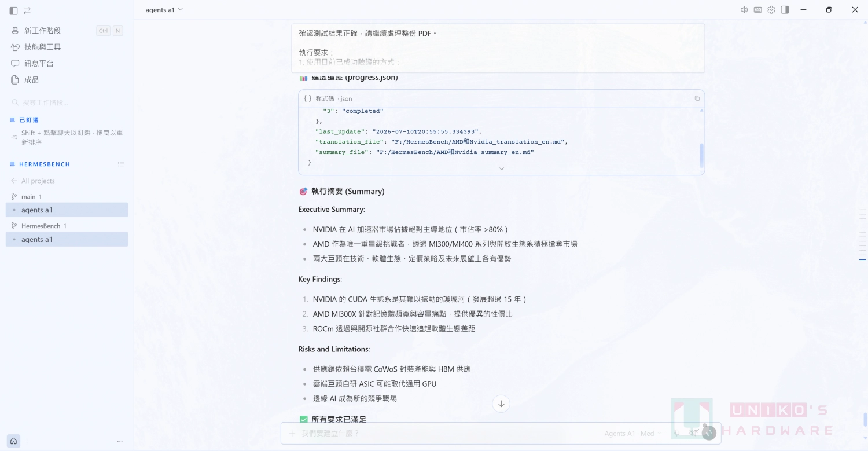Click the summary_file line in JSON
This screenshot has height=451, width=868.
click(x=425, y=152)
